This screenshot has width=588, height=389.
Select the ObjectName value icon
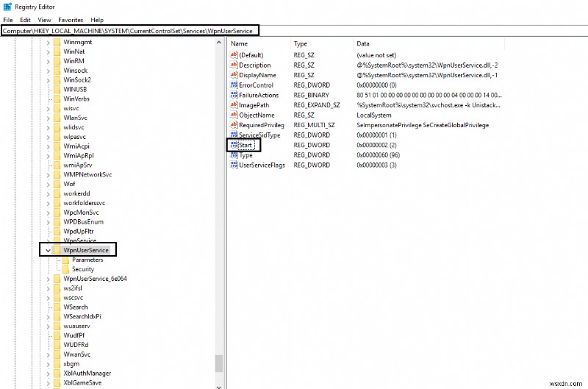point(234,115)
